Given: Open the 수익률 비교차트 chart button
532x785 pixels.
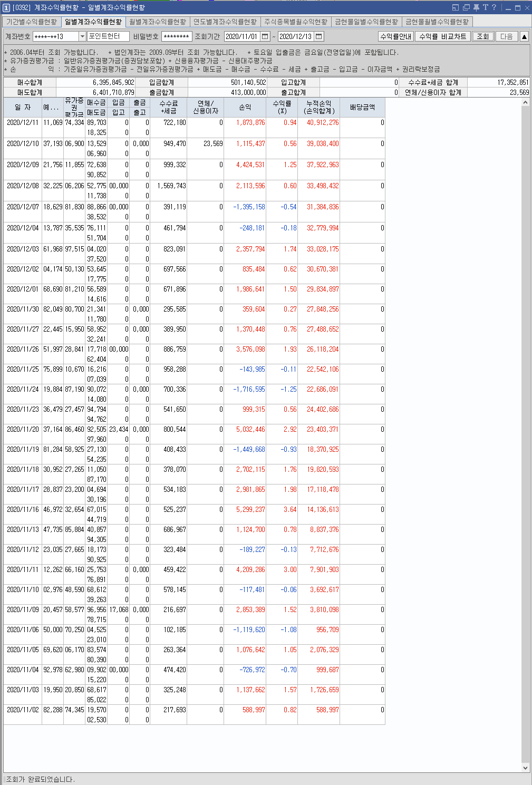Looking at the screenshot, I should click(442, 36).
